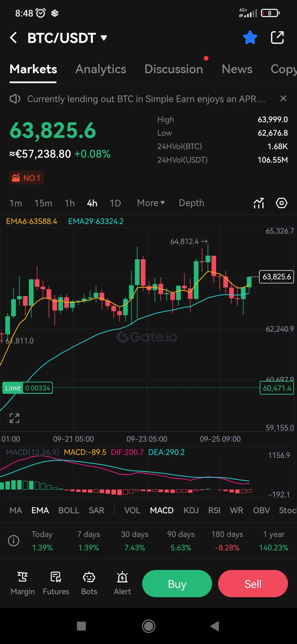Tap Android home circle button

click(x=148, y=626)
